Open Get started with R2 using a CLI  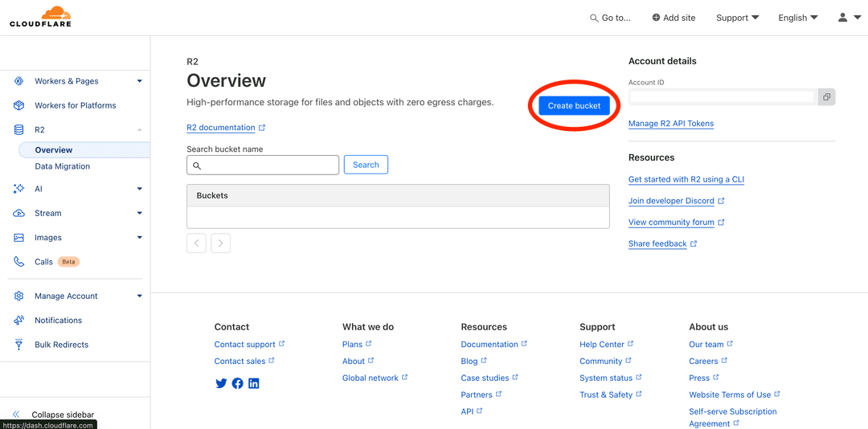[686, 179]
